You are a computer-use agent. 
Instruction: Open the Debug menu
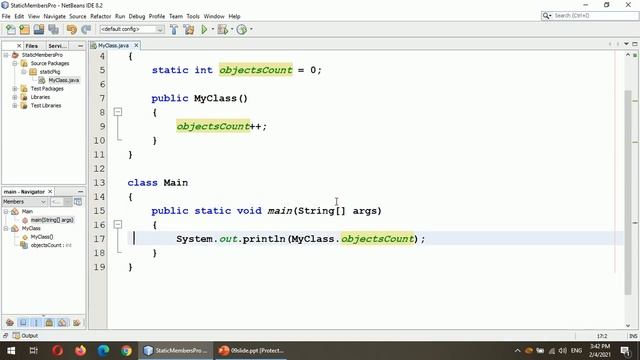point(137,16)
